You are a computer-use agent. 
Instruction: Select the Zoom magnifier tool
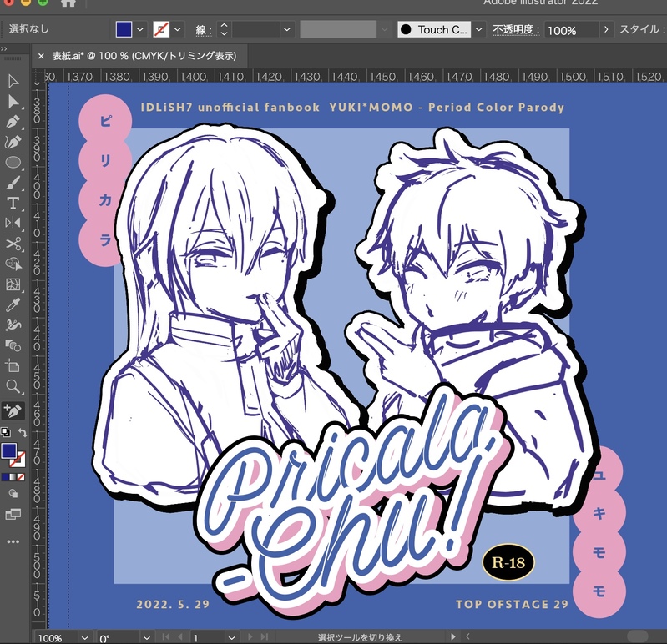pyautogui.click(x=13, y=386)
